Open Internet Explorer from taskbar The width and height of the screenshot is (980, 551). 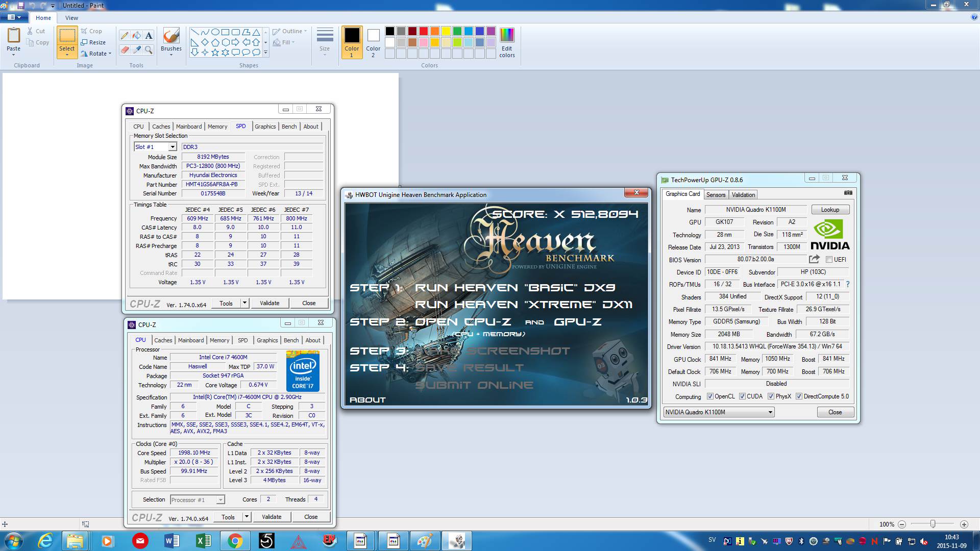(x=45, y=541)
